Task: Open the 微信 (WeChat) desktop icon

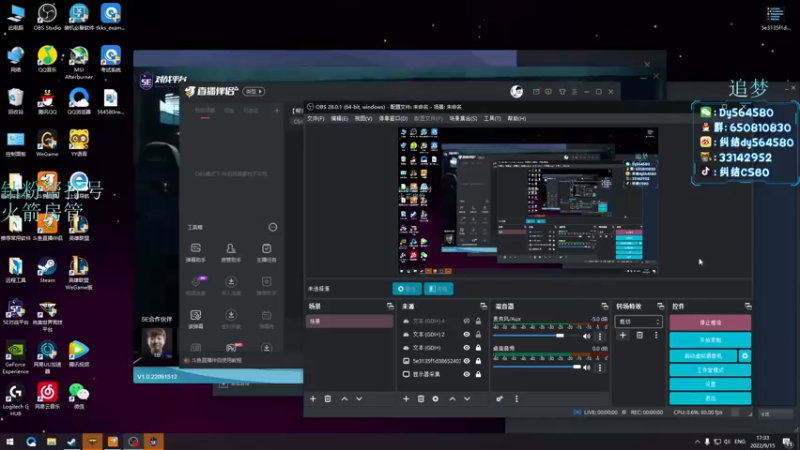Action: pyautogui.click(x=79, y=396)
